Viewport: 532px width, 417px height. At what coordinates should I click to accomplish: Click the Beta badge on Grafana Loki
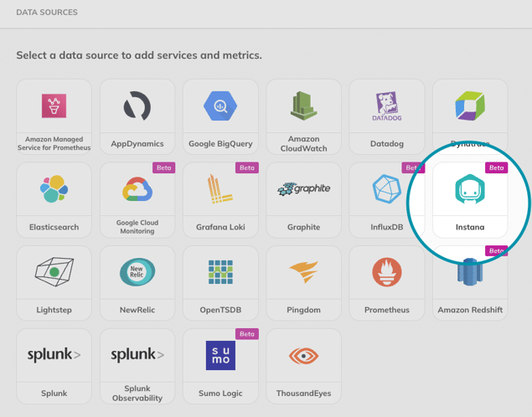[247, 167]
